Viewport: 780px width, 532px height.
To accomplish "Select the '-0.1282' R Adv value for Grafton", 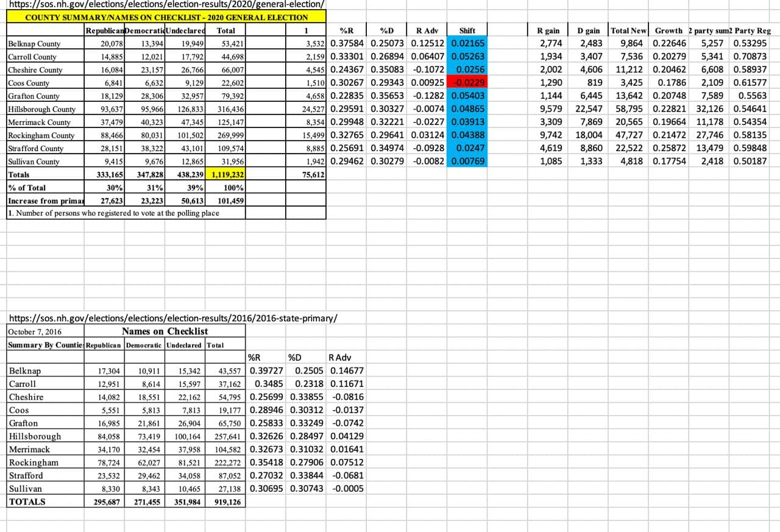I will (426, 96).
